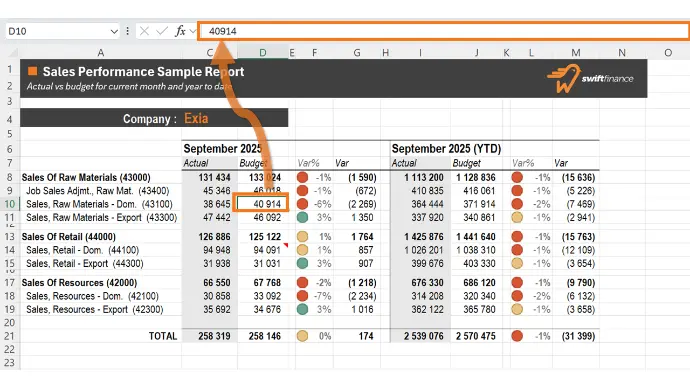Viewport: 690px width, 388px height.
Task: Click actual value 131 434
Action: 214,177
